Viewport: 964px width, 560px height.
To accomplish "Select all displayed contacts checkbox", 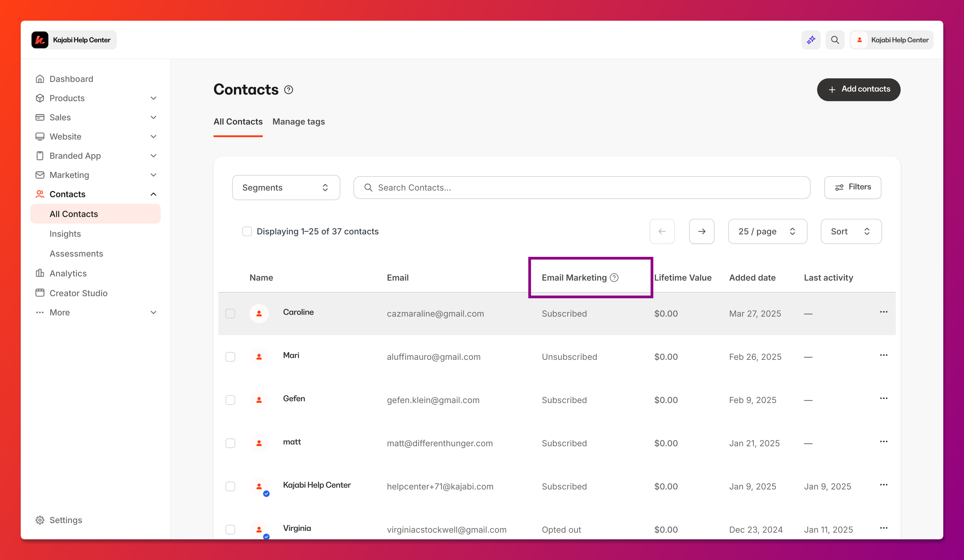I will pos(247,231).
